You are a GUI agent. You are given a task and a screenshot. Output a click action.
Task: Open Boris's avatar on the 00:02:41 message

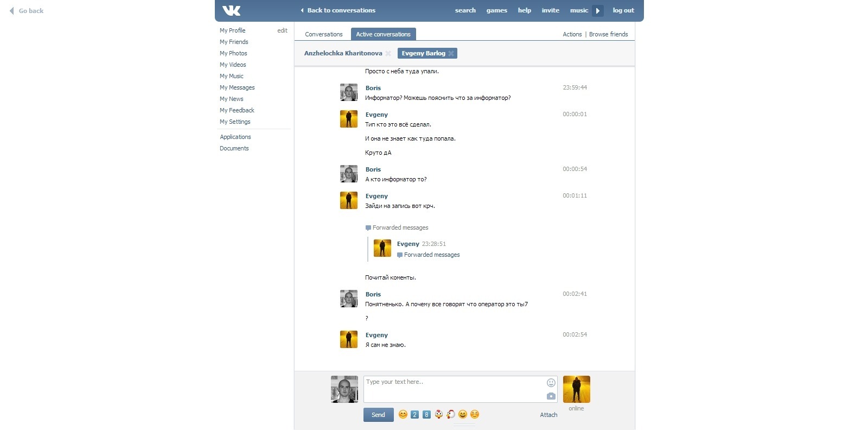click(349, 299)
